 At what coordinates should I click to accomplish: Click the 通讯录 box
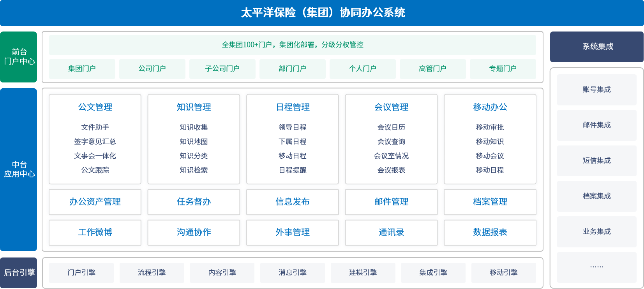391,233
